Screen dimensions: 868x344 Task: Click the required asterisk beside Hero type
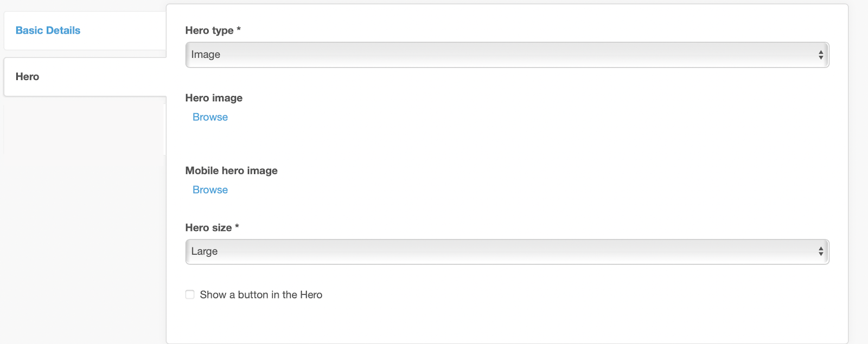pyautogui.click(x=239, y=29)
